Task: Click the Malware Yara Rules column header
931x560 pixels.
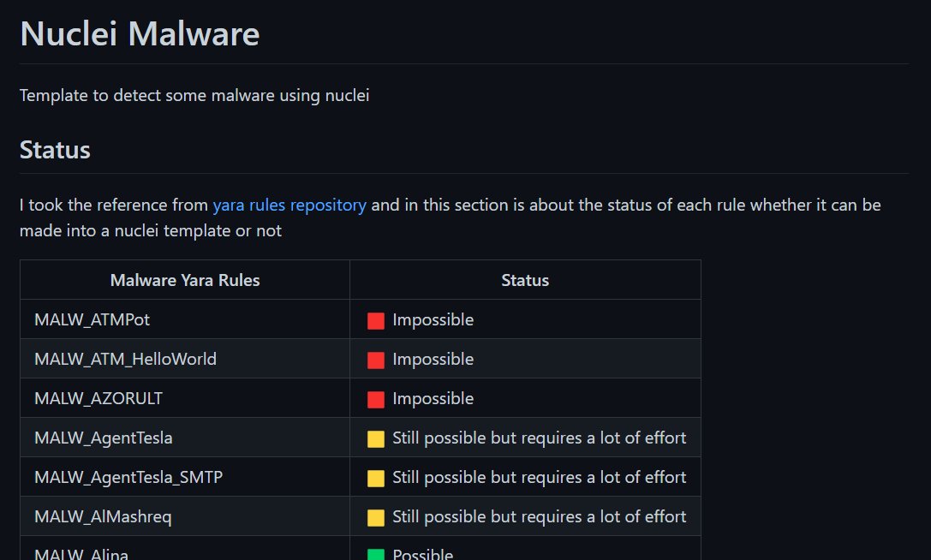Action: click(x=185, y=280)
